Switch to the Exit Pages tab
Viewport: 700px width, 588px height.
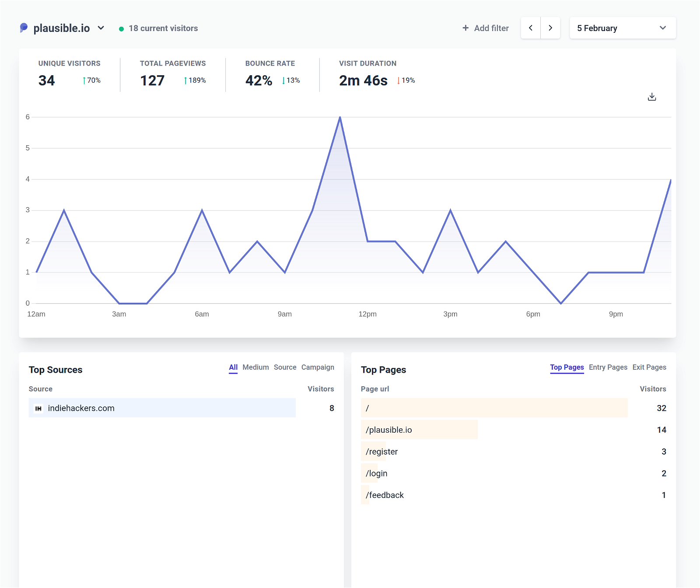[649, 367]
